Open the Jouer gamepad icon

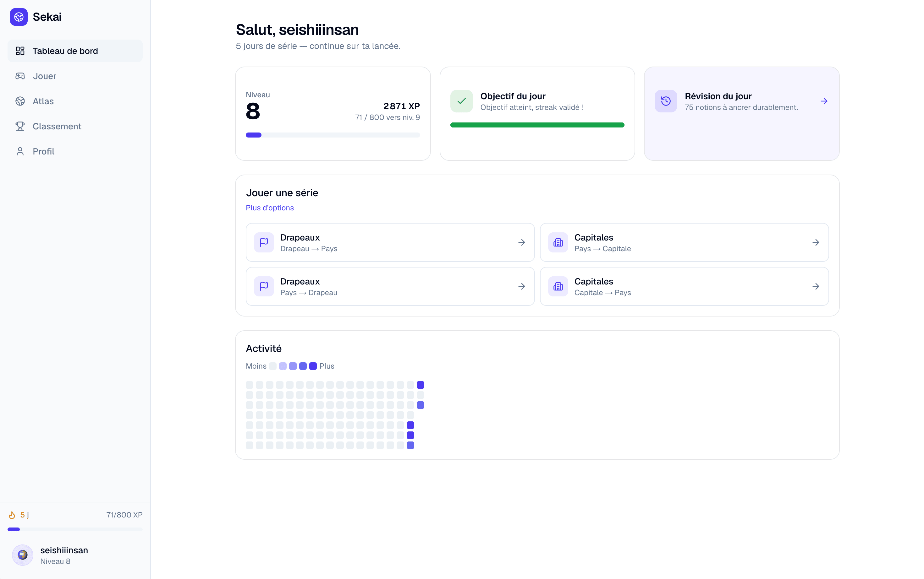click(20, 76)
